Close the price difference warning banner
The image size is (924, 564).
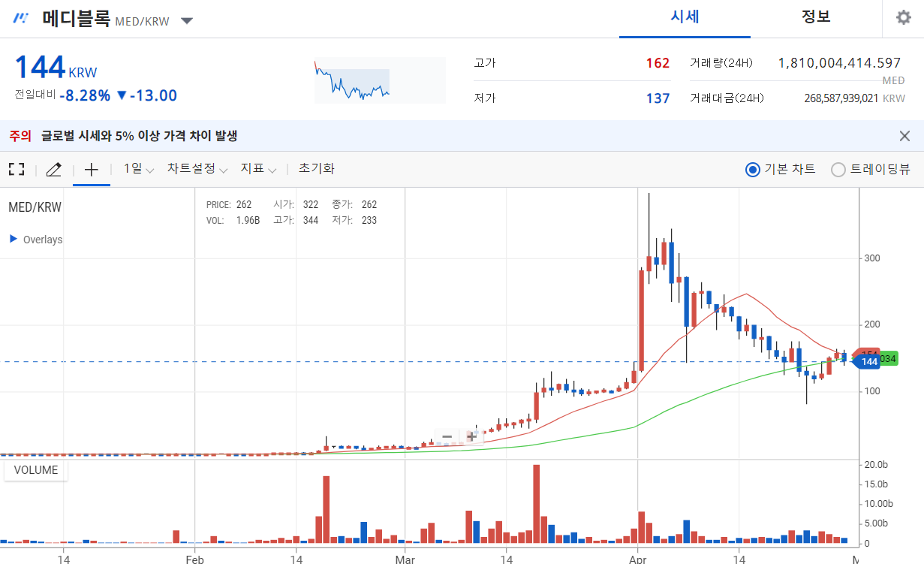click(x=904, y=136)
